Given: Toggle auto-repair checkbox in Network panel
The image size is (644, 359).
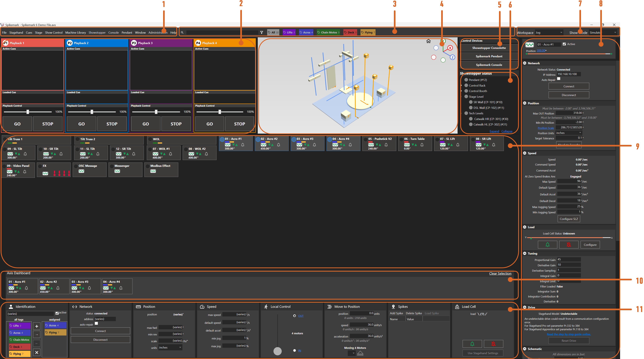Looking at the screenshot, I should [96, 323].
